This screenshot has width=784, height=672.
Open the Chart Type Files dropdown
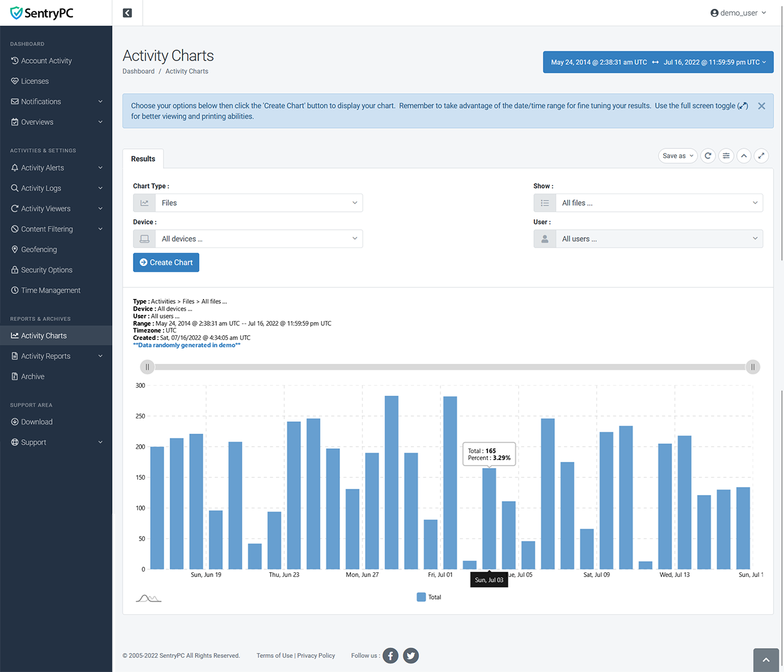tap(260, 203)
